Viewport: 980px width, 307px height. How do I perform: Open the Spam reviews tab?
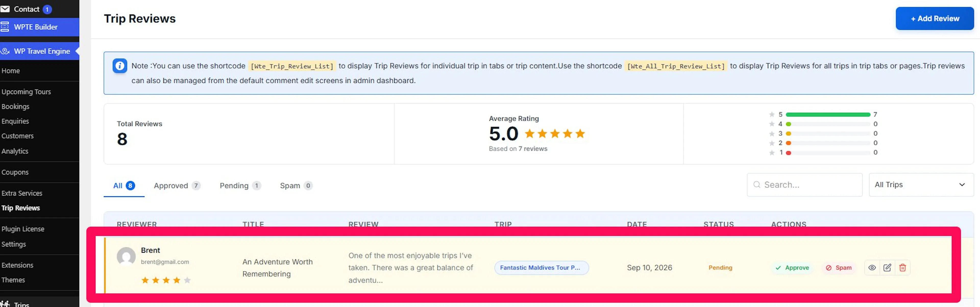point(296,185)
